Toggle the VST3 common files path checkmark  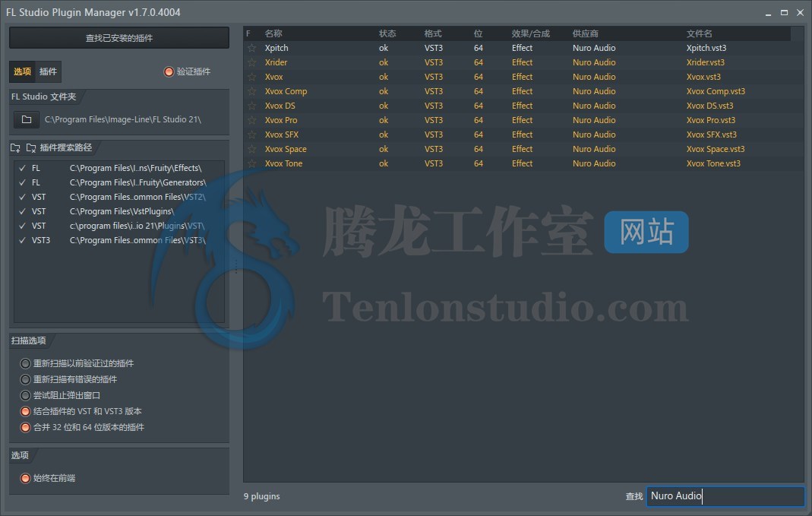(22, 240)
